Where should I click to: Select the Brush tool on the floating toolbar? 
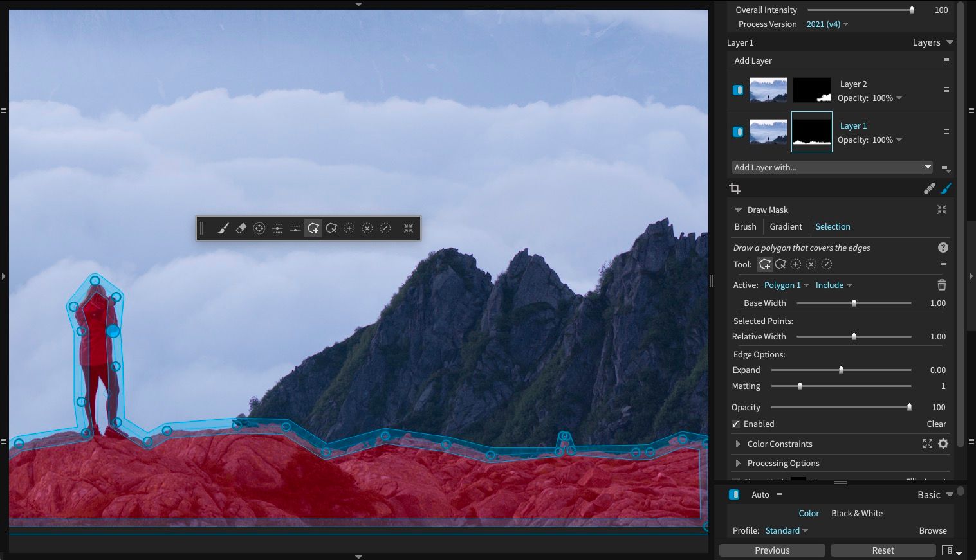click(223, 228)
